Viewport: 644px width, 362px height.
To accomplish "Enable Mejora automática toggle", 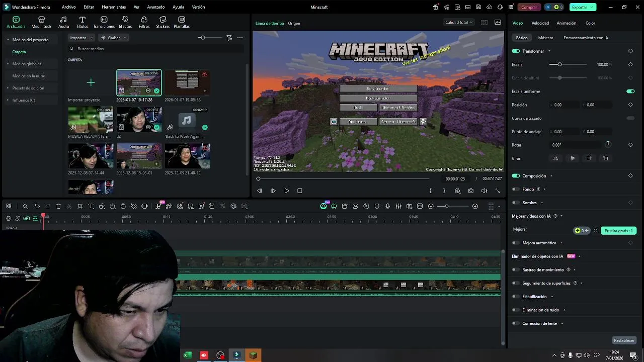I will pos(516,243).
